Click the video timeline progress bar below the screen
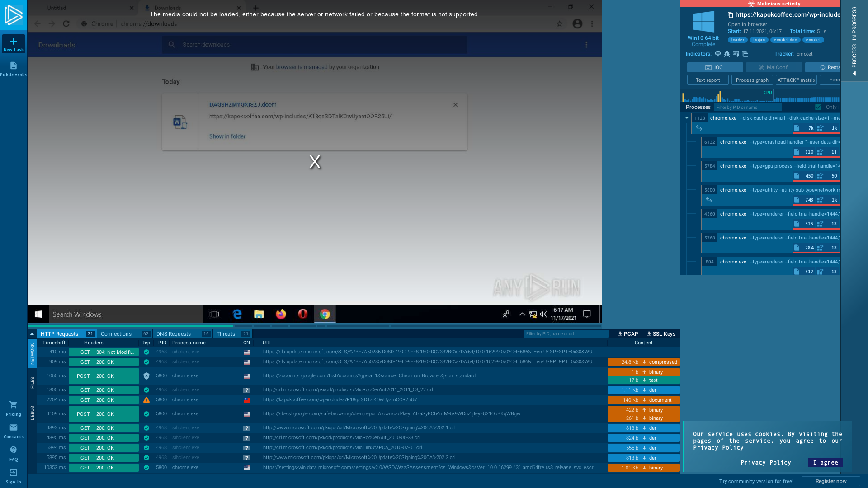This screenshot has width=868, height=488. coord(314,326)
